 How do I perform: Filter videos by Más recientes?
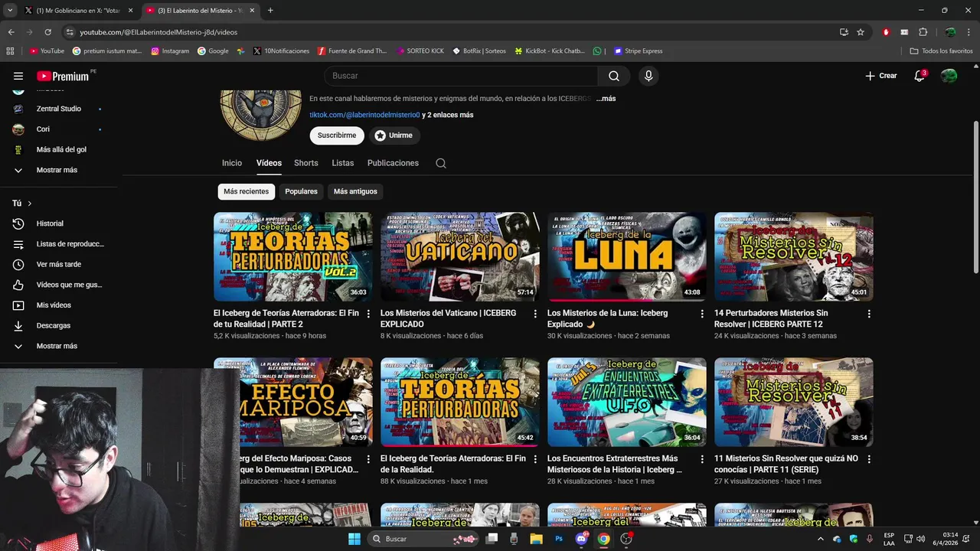[247, 191]
